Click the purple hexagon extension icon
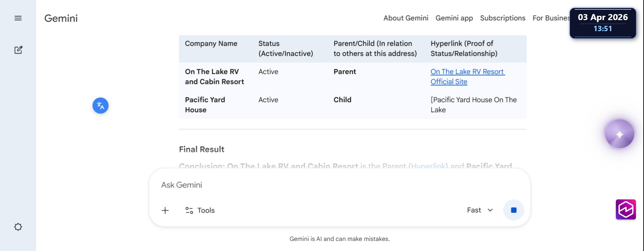The height and width of the screenshot is (251, 644). click(626, 209)
